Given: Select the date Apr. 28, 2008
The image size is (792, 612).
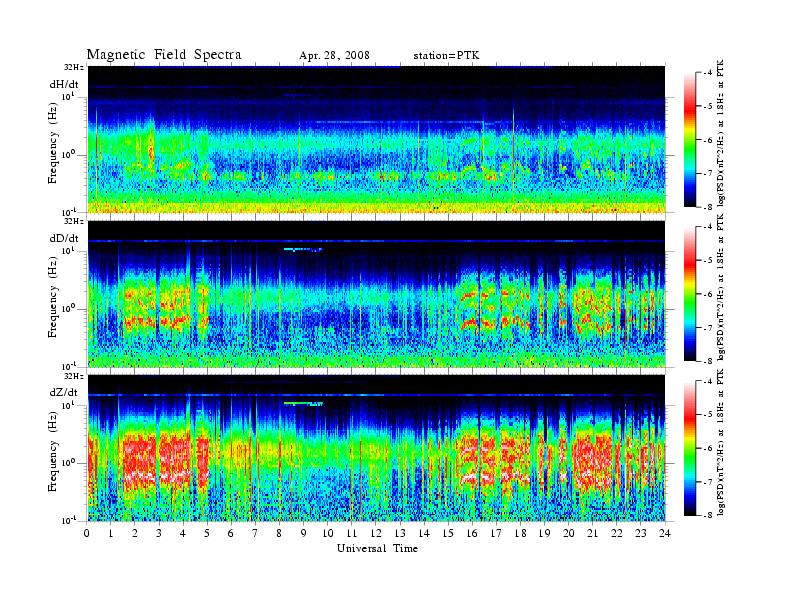Looking at the screenshot, I should pos(334,56).
